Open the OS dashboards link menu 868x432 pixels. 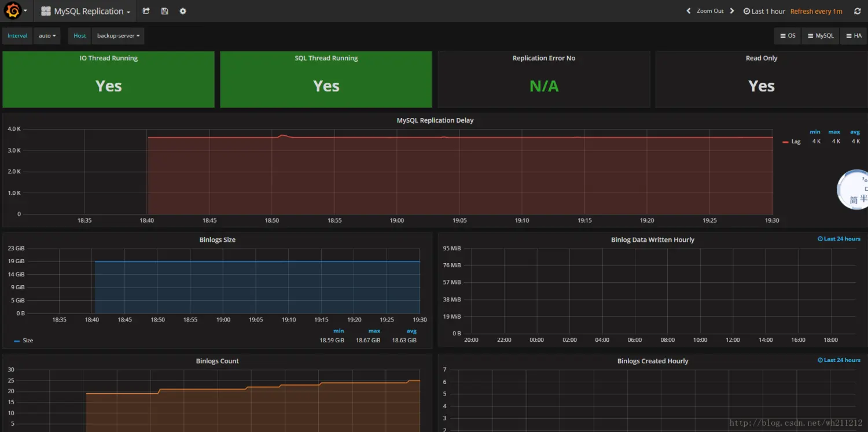pyautogui.click(x=788, y=36)
